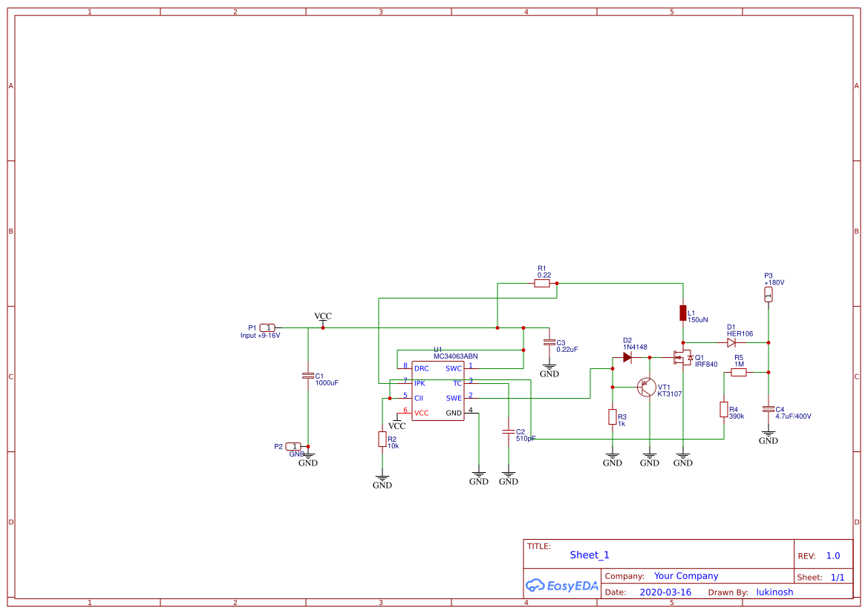Select the VCC net label near P1
868x614 pixels.
[322, 316]
